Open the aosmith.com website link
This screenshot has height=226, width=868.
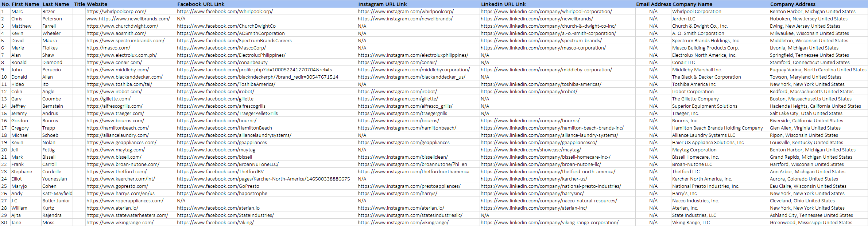pyautogui.click(x=116, y=33)
